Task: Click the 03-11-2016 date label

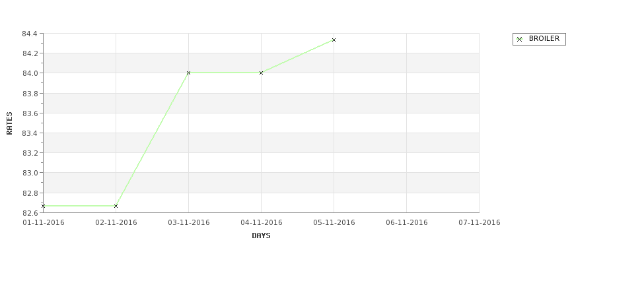Action: 188,222
